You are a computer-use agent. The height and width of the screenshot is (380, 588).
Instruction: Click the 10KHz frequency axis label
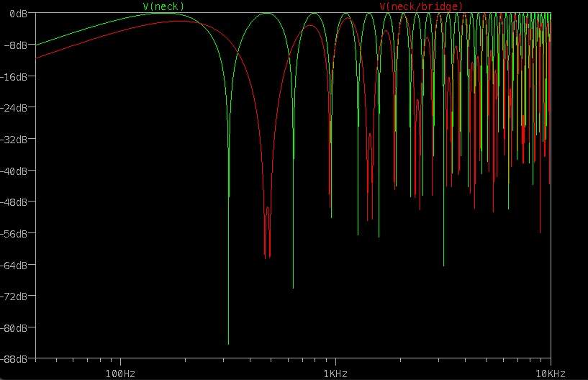(551, 374)
